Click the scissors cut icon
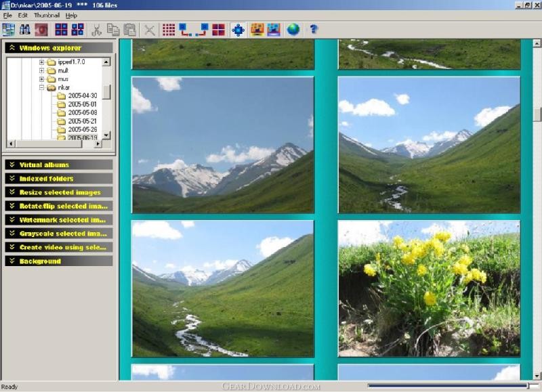The image size is (542, 392). pos(96,30)
